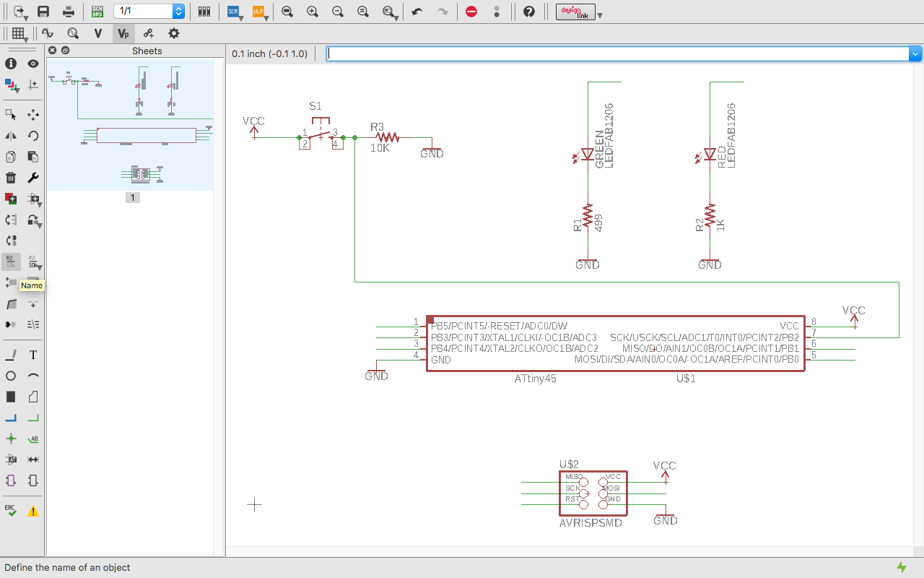
Task: Open the Grid settings icon
Action: pos(19,33)
